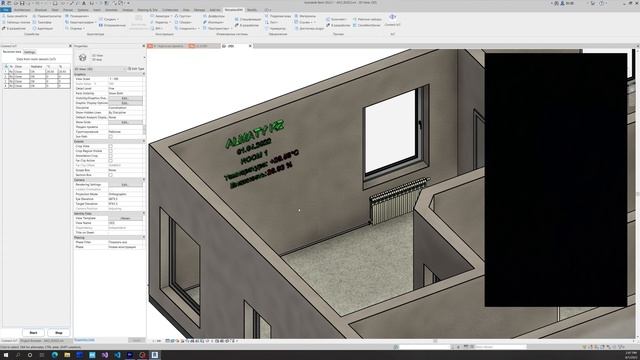Screen dimensions: 640x360
Task: Open the Revit icon on the taskbar
Action: tap(155, 355)
